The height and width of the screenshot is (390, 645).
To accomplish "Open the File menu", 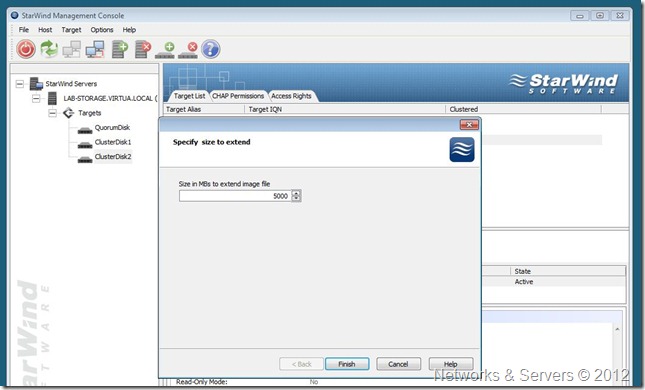I will (x=24, y=30).
